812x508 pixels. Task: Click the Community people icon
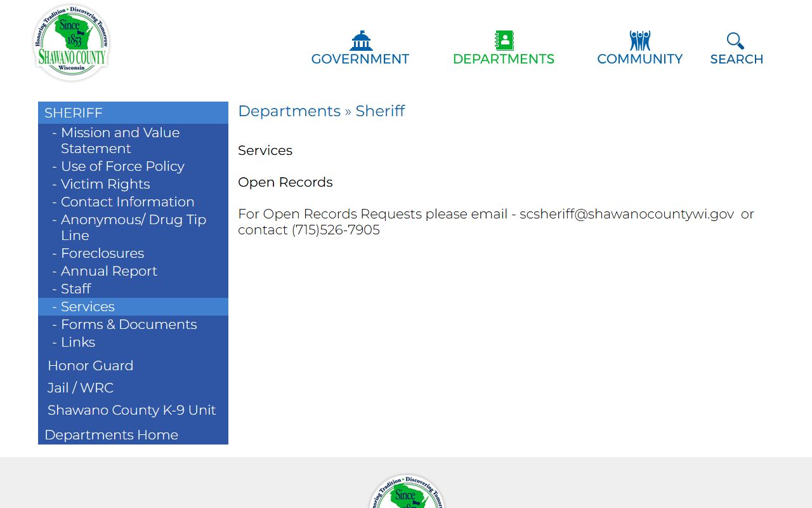coord(639,41)
